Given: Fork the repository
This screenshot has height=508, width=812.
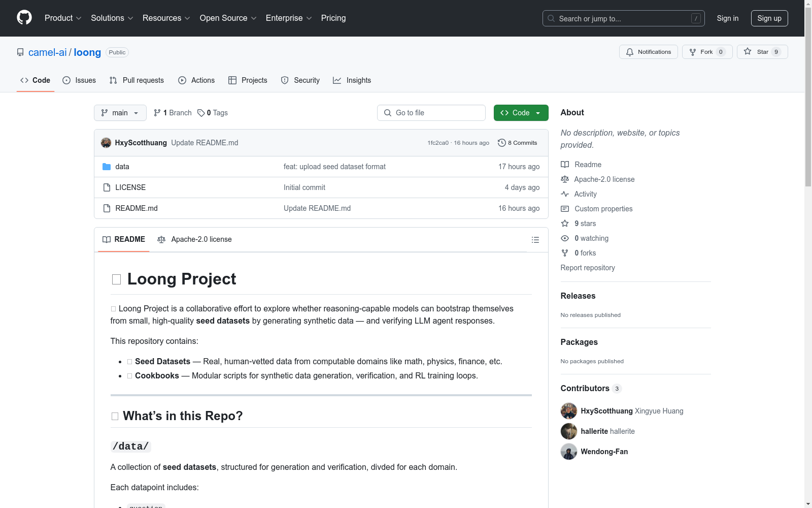Looking at the screenshot, I should coord(707,52).
